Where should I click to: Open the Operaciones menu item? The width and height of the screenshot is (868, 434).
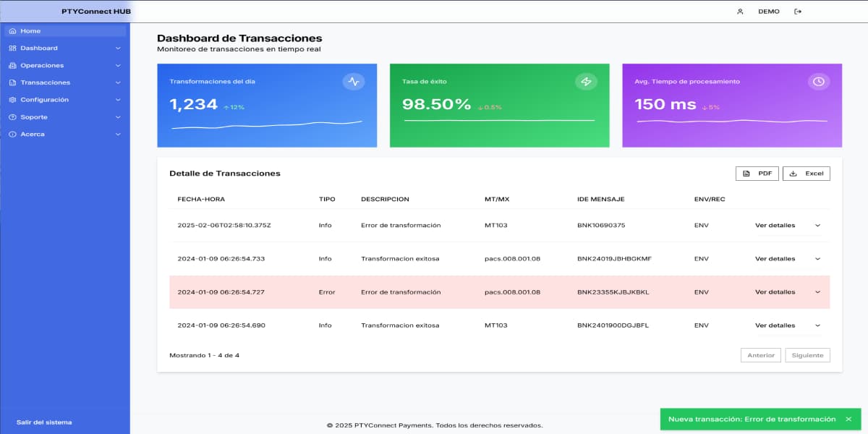click(x=65, y=66)
